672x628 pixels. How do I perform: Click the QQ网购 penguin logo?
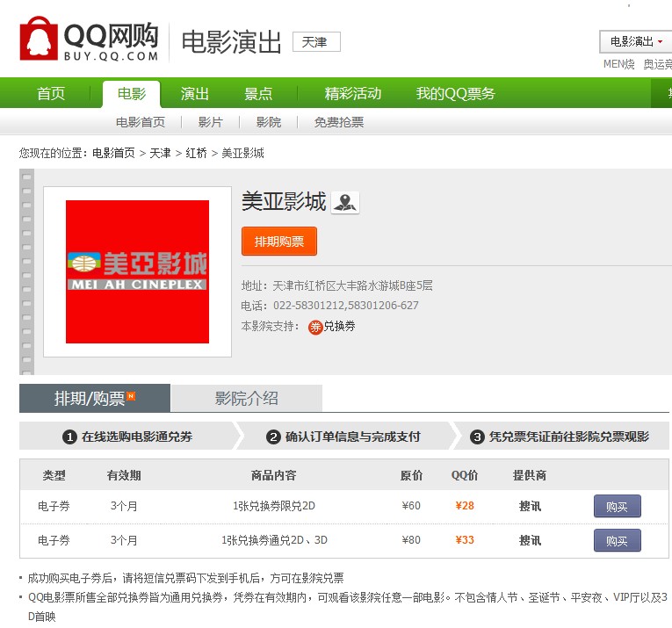click(89, 40)
